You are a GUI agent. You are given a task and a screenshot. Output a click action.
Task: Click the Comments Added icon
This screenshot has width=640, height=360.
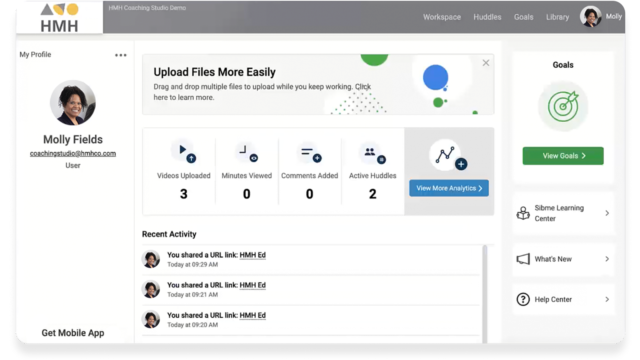311,153
